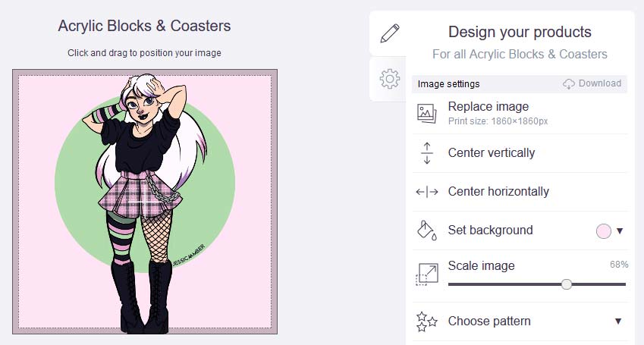Screen dimensions: 644x345
Task: Click the stars pattern icon
Action: 427,321
